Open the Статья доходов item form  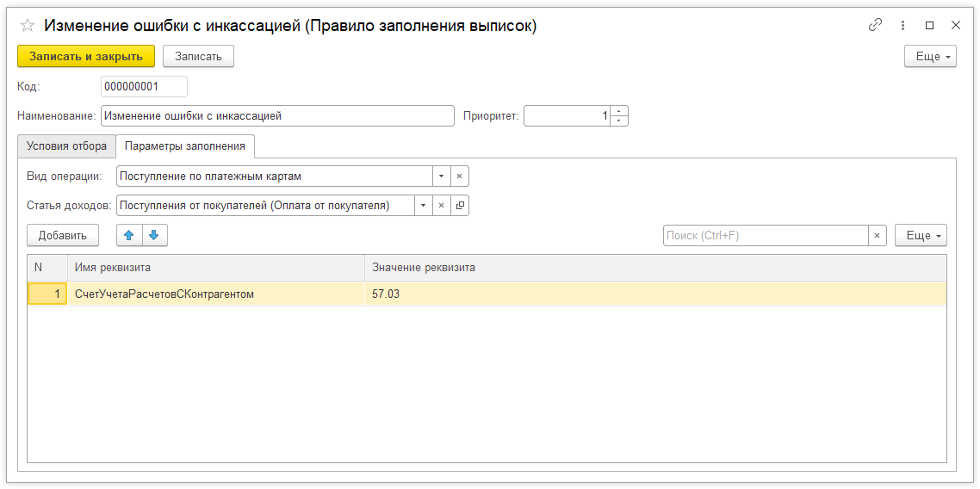coord(459,206)
